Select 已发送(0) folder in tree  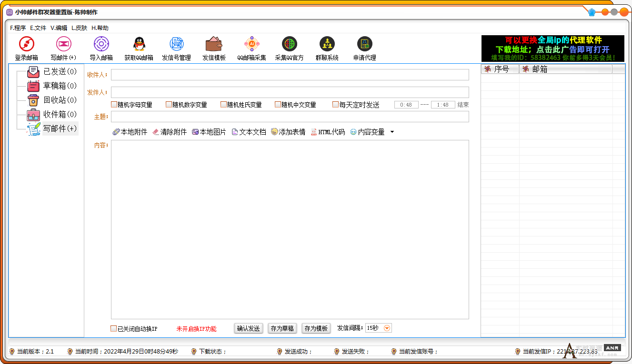click(60, 72)
